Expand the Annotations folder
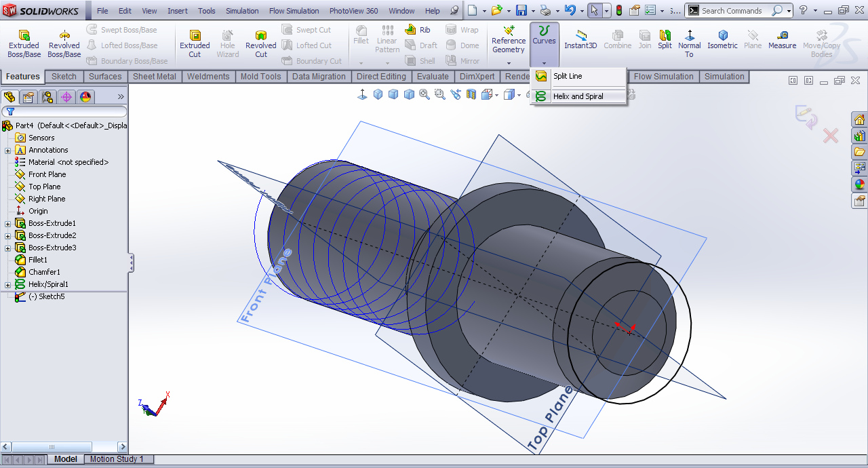Screen dimensions: 868x468 (8, 150)
